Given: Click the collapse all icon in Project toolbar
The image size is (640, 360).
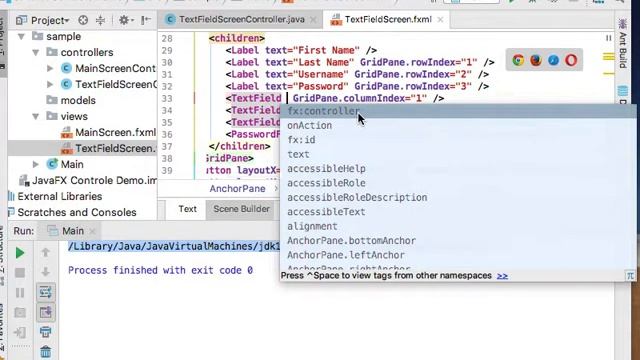Looking at the screenshot, I should click(100, 20).
